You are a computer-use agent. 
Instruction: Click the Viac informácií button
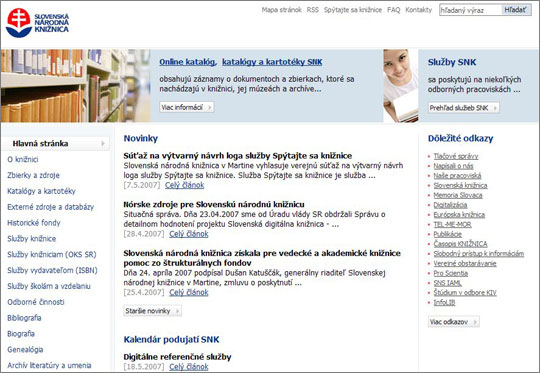coord(187,107)
